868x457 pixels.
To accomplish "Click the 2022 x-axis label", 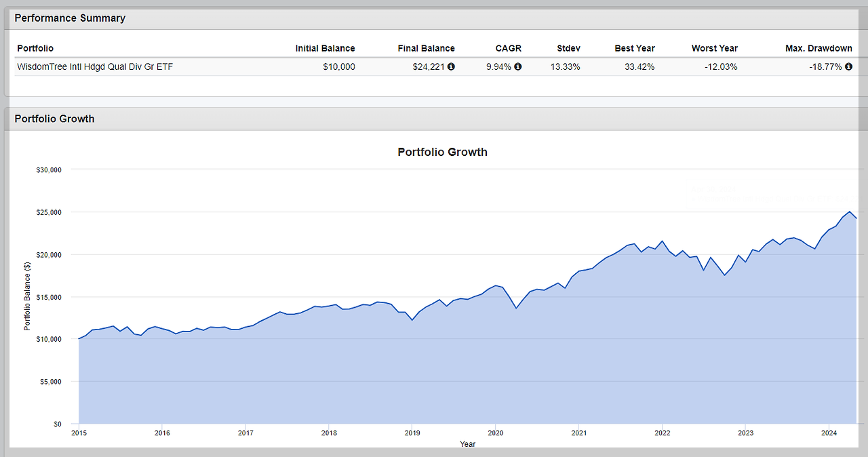I will (663, 433).
